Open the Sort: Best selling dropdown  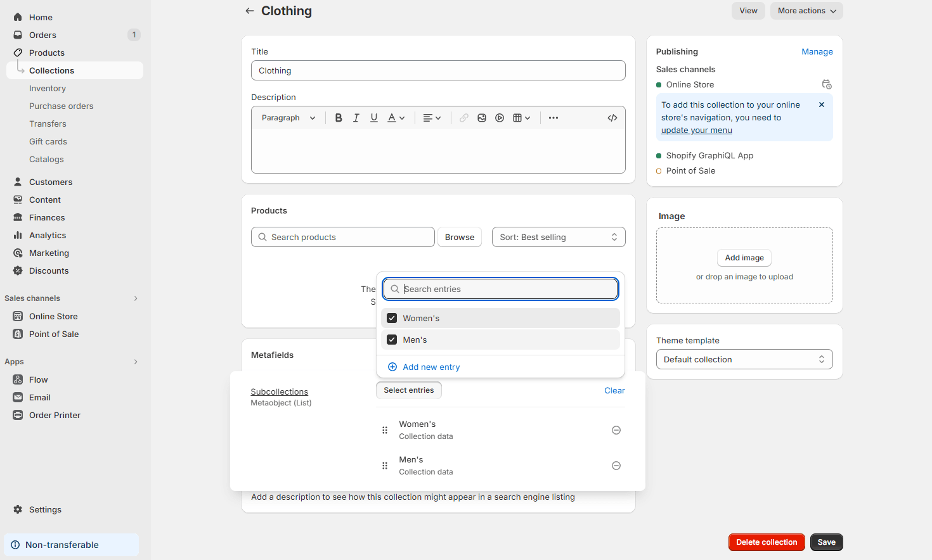(x=558, y=237)
